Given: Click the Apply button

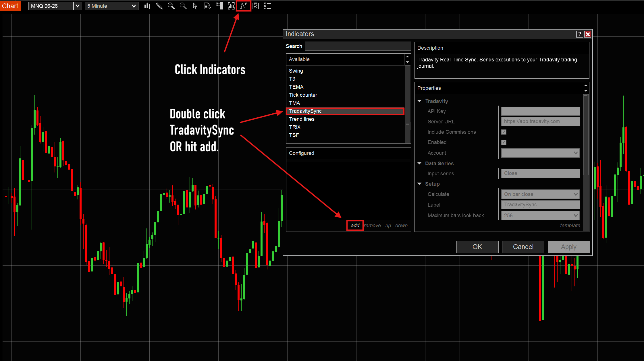Looking at the screenshot, I should (x=568, y=247).
